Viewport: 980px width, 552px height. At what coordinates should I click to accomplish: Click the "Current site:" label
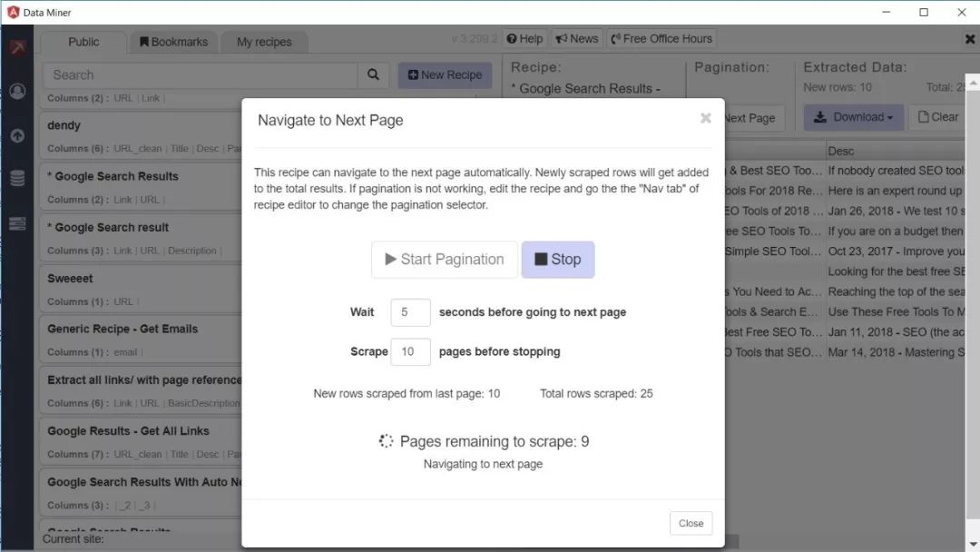[73, 539]
